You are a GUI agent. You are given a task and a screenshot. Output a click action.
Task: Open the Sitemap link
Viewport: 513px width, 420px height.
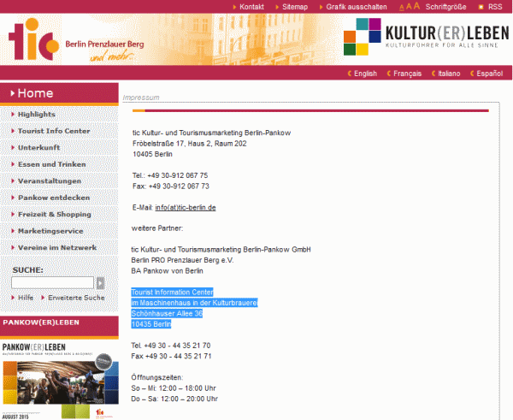click(x=295, y=7)
